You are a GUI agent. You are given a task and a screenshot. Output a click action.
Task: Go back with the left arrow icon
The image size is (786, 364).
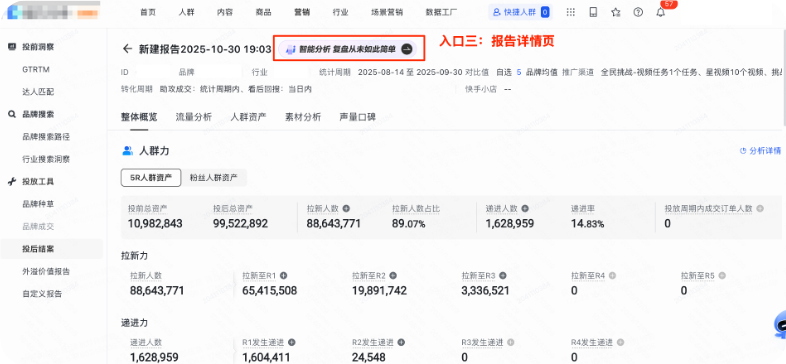tap(127, 49)
